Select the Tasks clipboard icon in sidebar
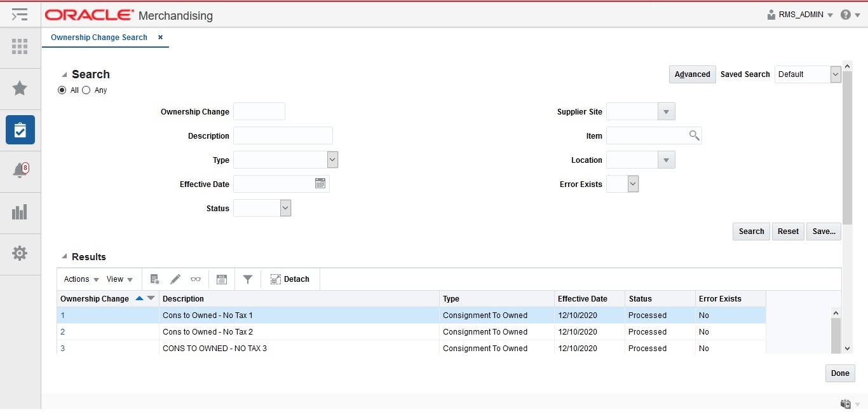 20,130
